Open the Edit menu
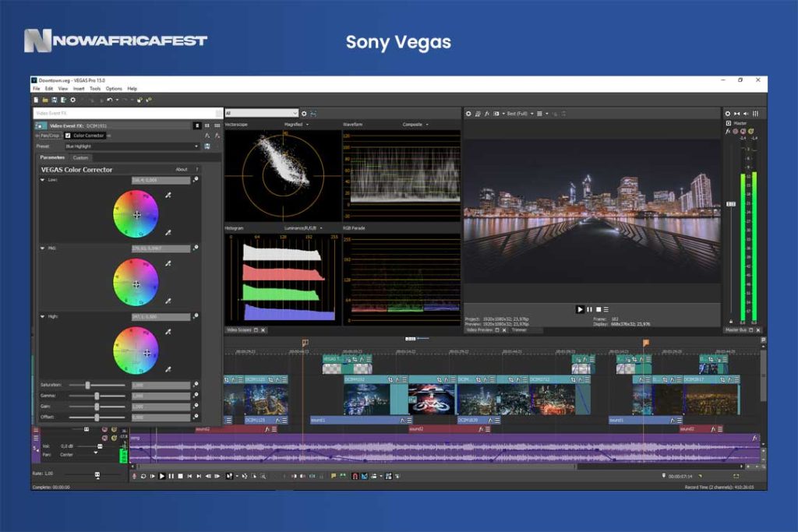 [x=49, y=89]
